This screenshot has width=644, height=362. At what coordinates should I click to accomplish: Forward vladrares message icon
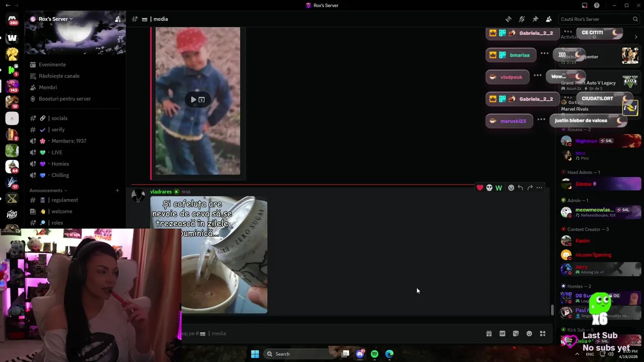pos(530,188)
